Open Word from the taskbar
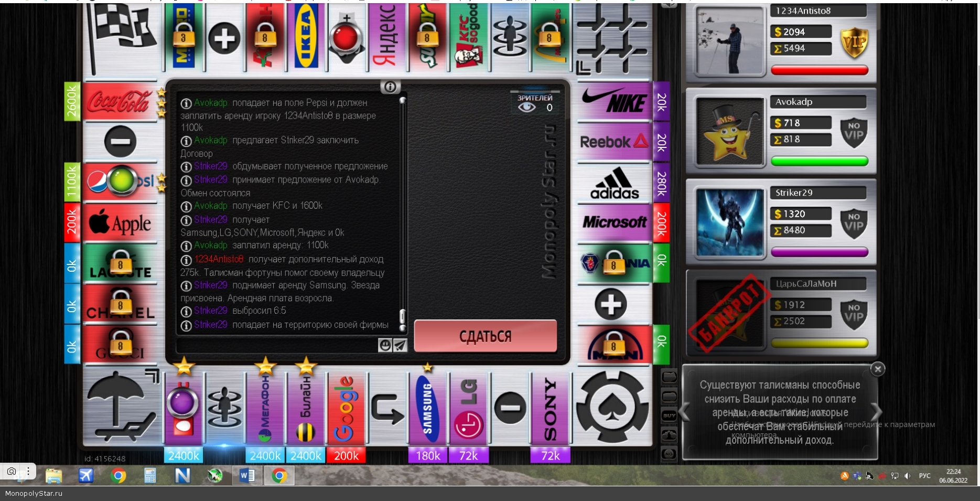Viewport: 980px width, 501px height. 247,475
